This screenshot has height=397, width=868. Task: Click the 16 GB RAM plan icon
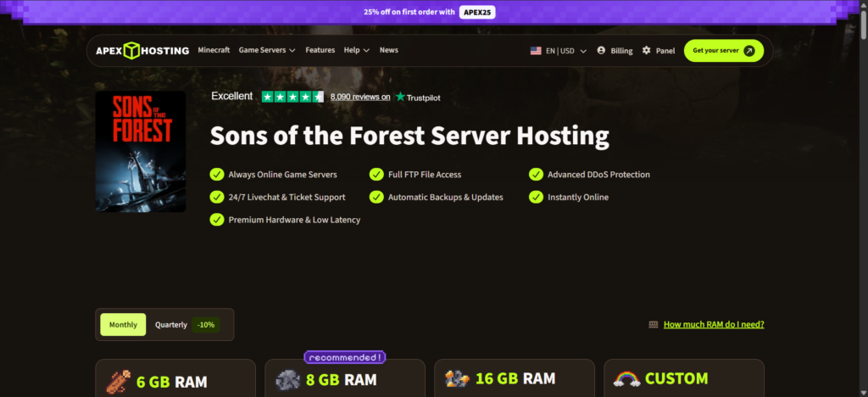click(x=457, y=378)
